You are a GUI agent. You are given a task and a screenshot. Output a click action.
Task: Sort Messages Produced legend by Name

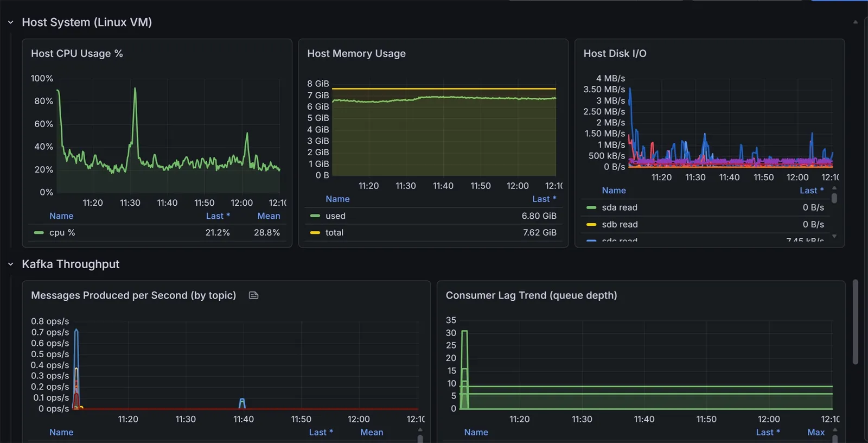coord(61,433)
